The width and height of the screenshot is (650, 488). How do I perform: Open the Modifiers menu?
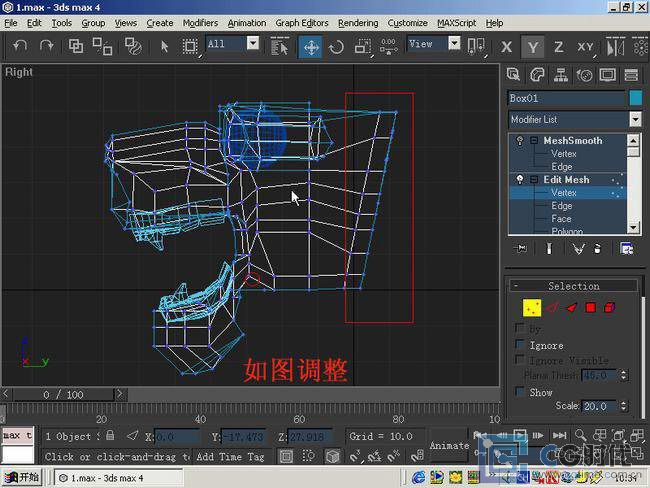point(200,23)
